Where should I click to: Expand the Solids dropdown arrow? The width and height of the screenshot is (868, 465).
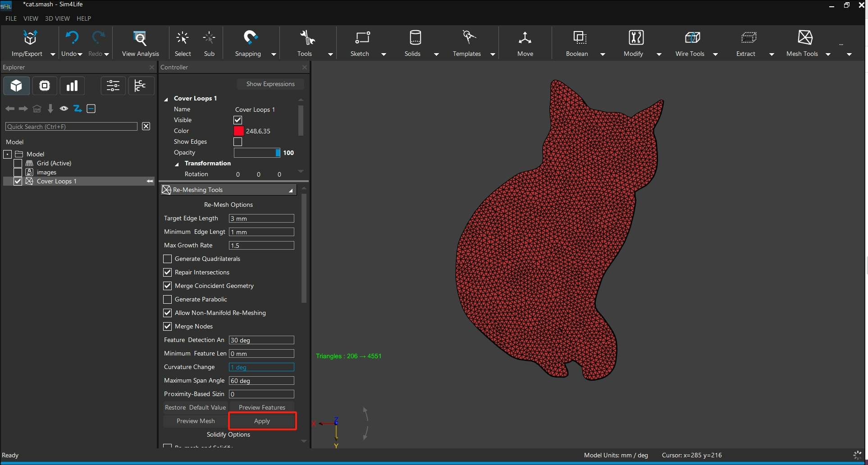(x=436, y=54)
